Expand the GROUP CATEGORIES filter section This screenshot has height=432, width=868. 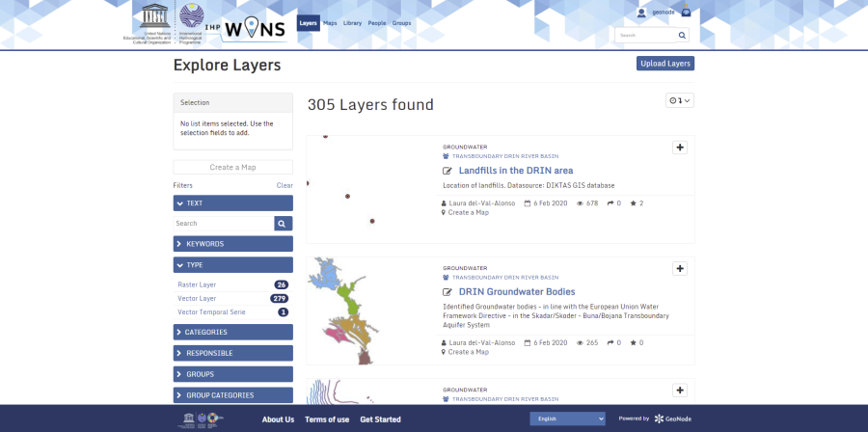(233, 395)
